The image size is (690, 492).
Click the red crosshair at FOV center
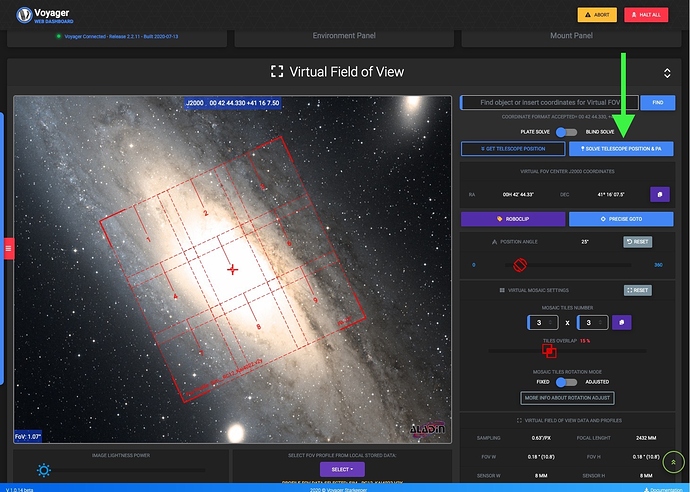(x=232, y=269)
